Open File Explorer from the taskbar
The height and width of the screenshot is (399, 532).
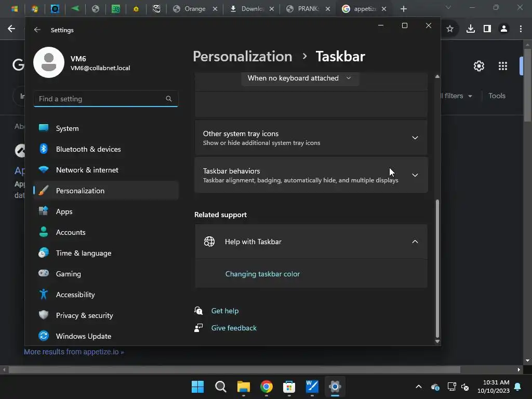pyautogui.click(x=243, y=387)
